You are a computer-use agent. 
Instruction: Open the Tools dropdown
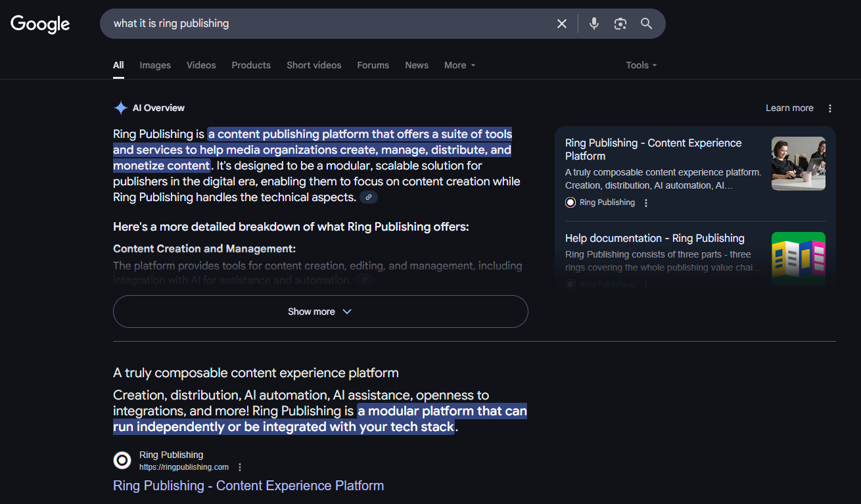pos(641,65)
